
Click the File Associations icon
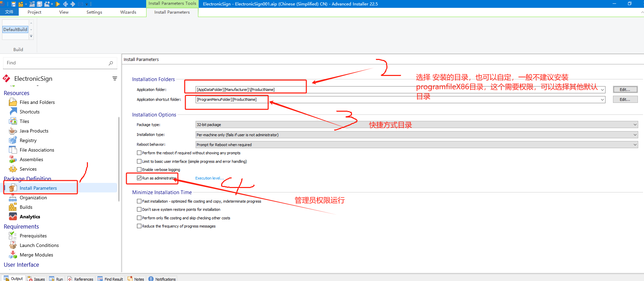click(13, 150)
